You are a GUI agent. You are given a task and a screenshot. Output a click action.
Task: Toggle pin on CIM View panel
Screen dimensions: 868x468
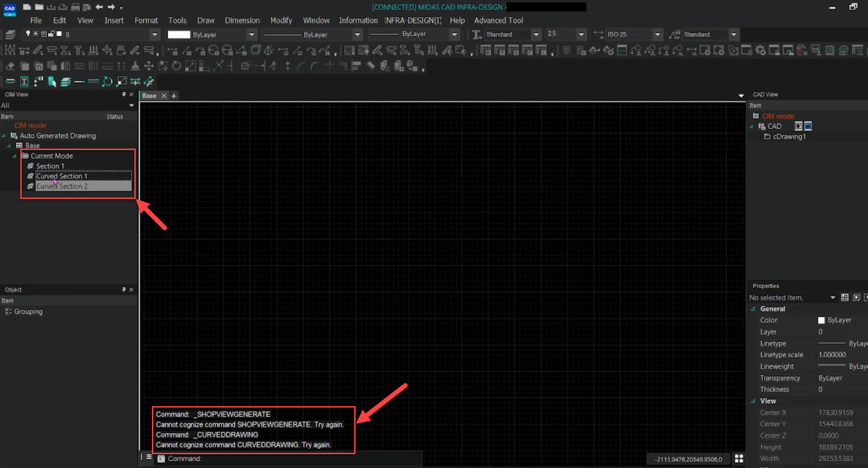[124, 95]
